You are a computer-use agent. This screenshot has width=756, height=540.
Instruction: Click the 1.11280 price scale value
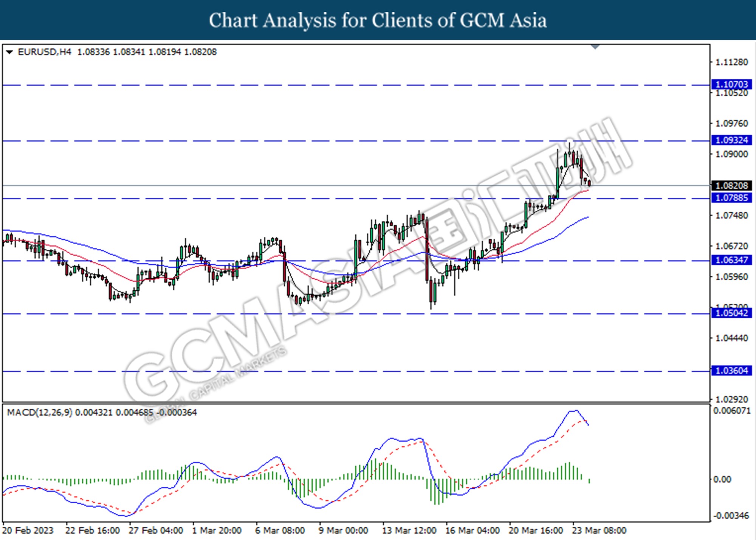pyautogui.click(x=732, y=62)
